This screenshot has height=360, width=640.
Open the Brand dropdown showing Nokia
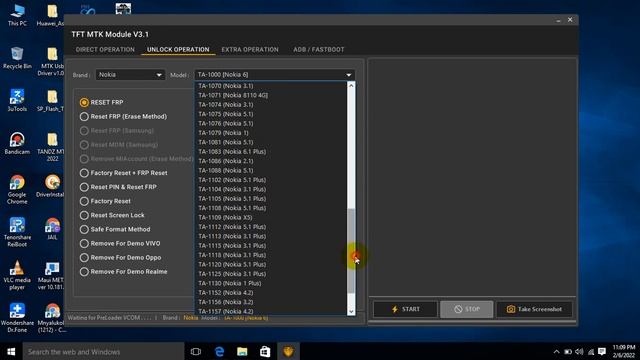point(130,75)
